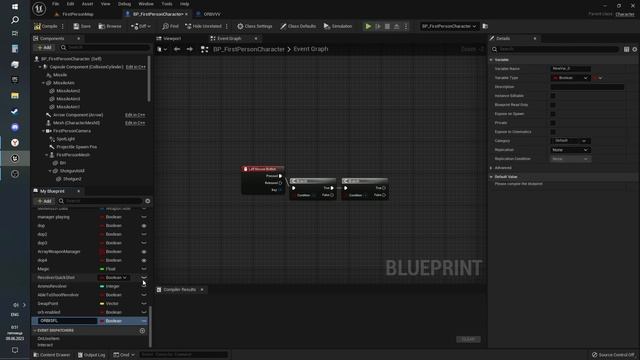Screen dimensions: 640x360
Task: Toggle Instance Editable checkbox
Action: 553,96
